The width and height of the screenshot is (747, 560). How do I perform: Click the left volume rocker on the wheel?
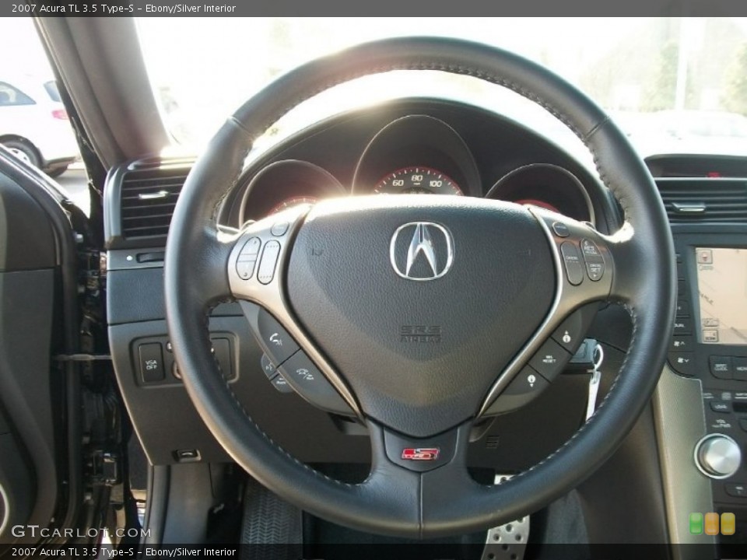point(248,258)
